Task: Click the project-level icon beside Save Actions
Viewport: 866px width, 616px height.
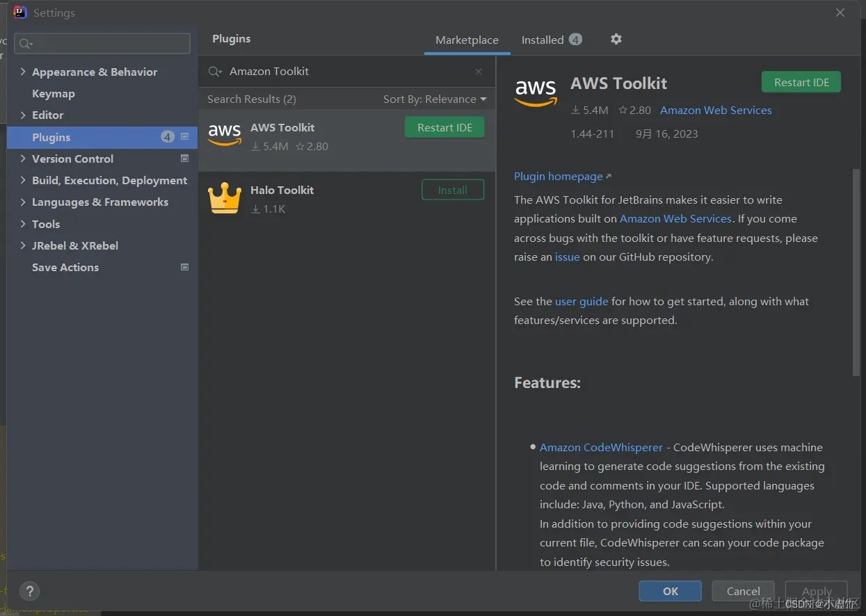Action: click(185, 267)
